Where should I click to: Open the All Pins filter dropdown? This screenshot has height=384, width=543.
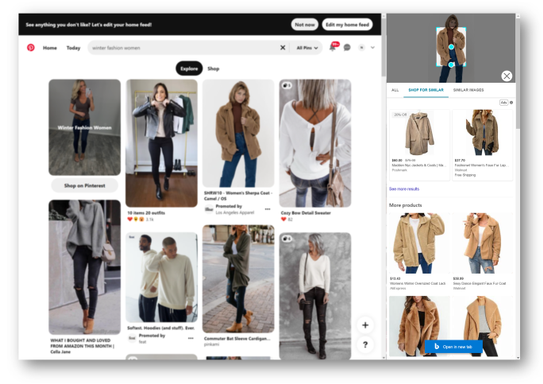[x=307, y=48]
